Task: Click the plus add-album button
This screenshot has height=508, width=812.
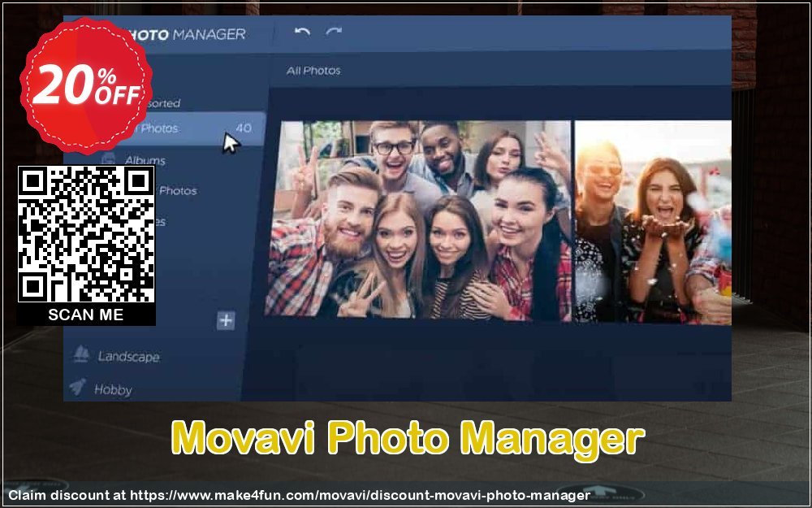Action: [226, 320]
